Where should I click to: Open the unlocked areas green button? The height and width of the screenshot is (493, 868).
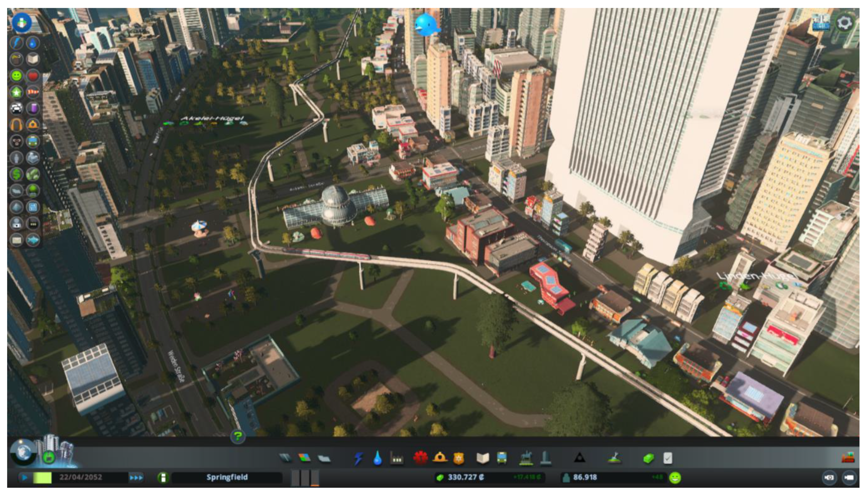[49, 457]
